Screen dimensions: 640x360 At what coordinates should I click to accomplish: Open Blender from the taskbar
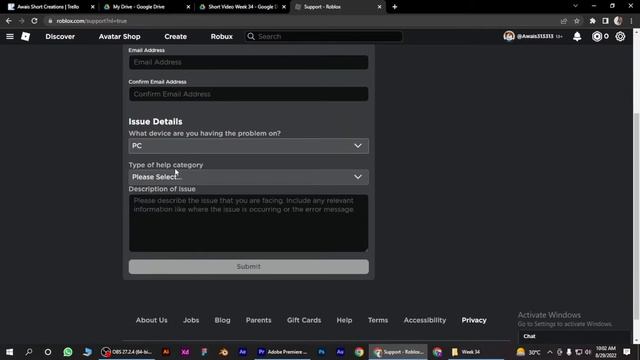click(223, 352)
